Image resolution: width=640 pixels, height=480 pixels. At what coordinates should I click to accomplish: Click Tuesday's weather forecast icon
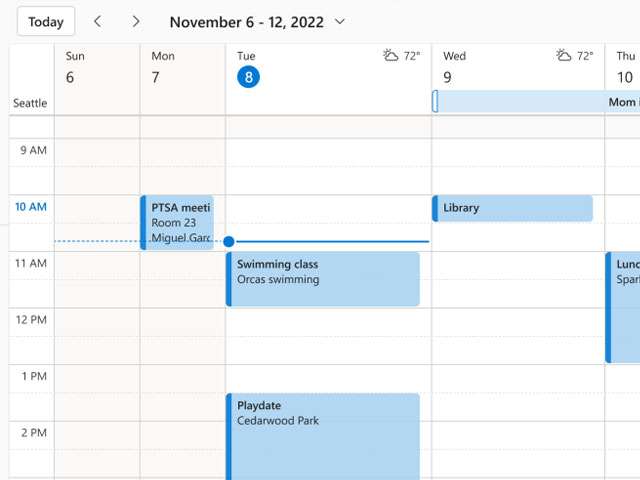[x=391, y=56]
